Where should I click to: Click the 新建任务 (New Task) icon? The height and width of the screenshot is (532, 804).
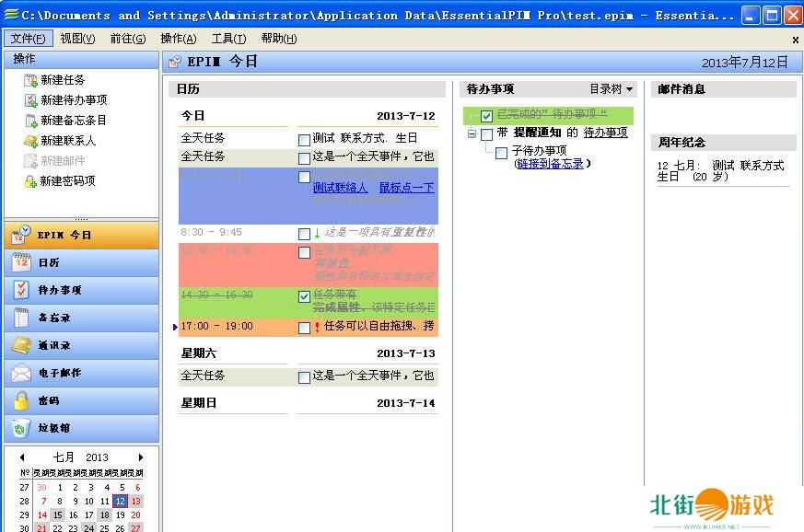30,80
